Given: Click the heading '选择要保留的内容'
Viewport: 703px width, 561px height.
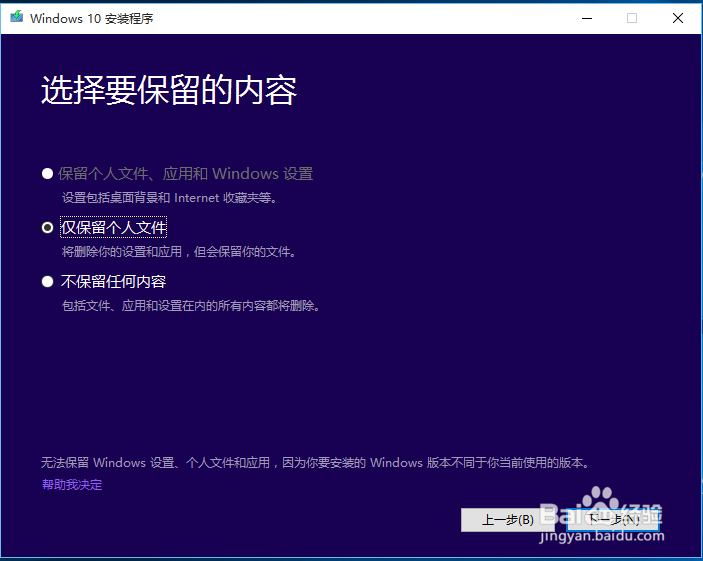Looking at the screenshot, I should (x=169, y=90).
